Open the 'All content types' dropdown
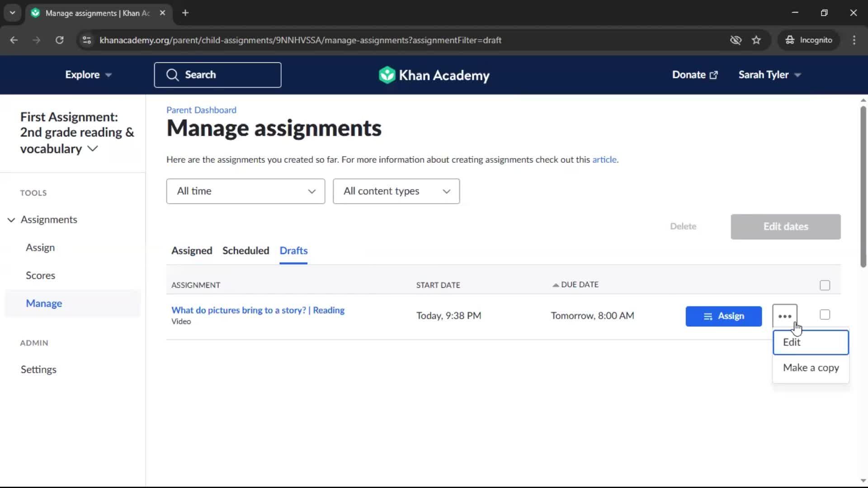 (x=396, y=191)
